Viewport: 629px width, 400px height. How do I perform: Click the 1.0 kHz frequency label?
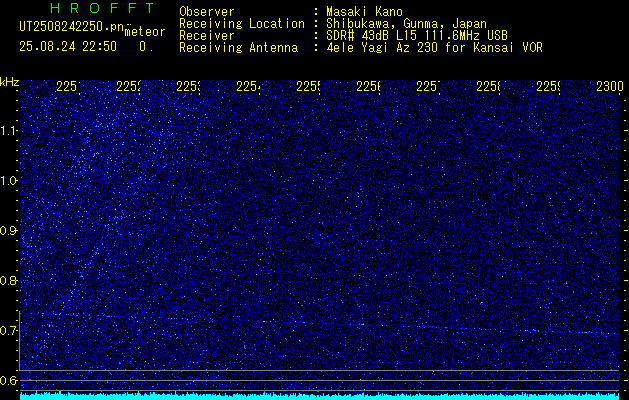click(x=9, y=181)
